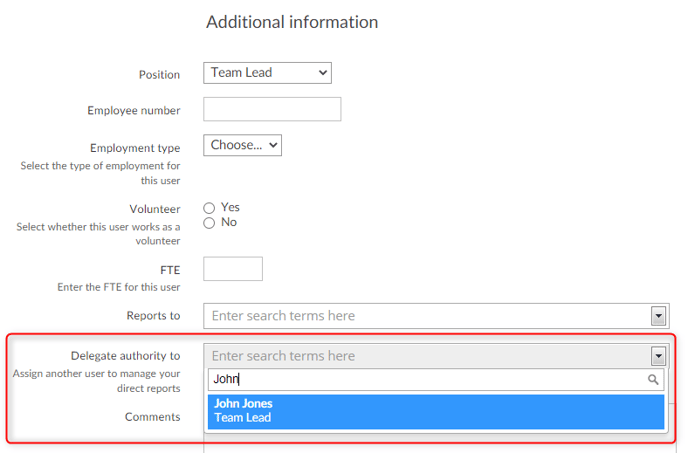Click the Employment type label
Screen dimensions: 688x453
135,148
